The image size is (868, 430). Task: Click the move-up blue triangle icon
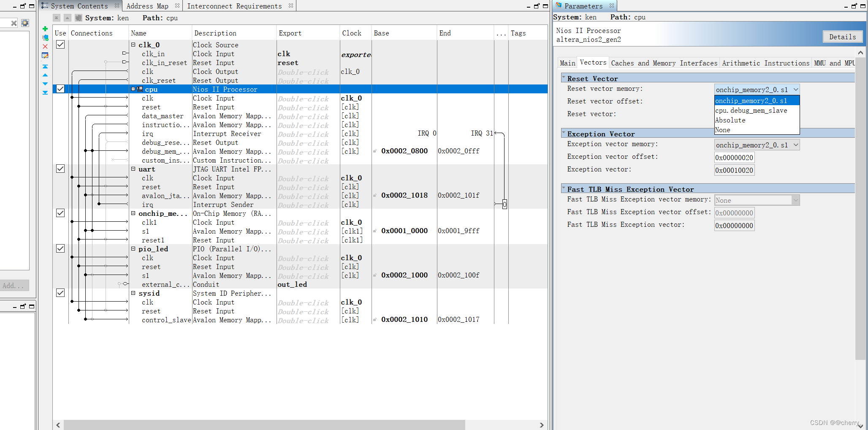tap(45, 75)
